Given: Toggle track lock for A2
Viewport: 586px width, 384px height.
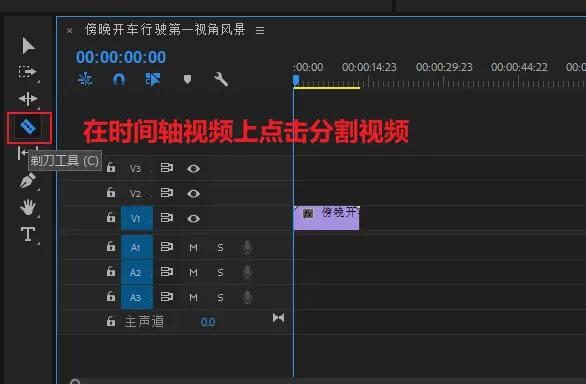Looking at the screenshot, I should click(x=111, y=271).
